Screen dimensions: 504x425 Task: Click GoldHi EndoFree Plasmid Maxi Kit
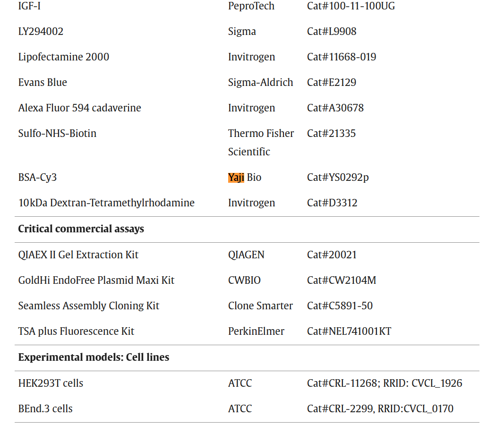point(96,280)
